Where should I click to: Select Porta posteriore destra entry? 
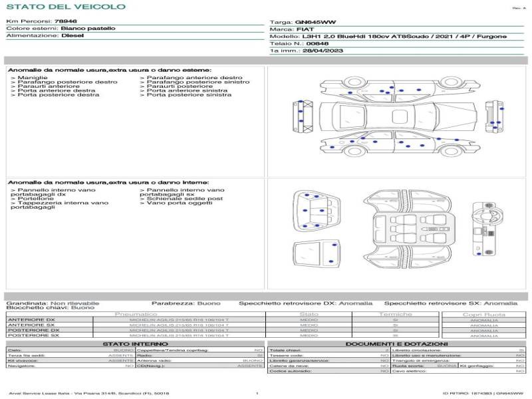pos(55,94)
